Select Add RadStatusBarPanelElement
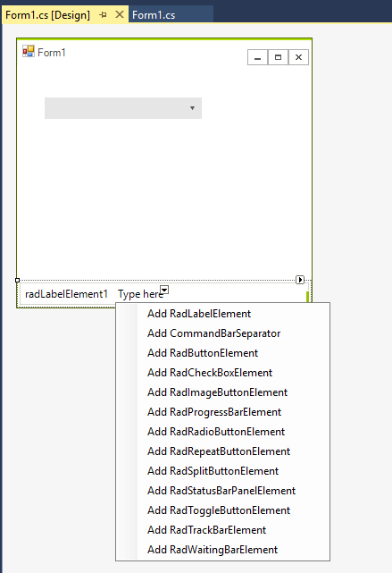392x573 pixels. click(222, 491)
